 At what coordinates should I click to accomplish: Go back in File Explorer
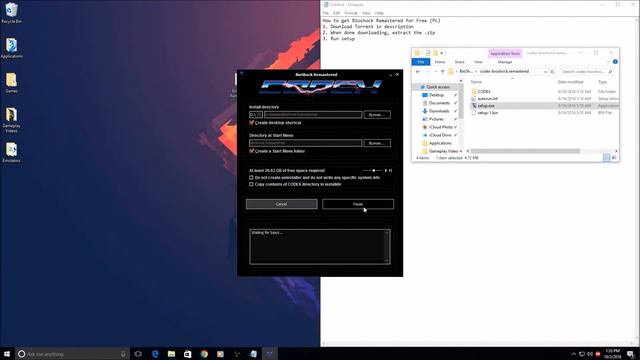pyautogui.click(x=418, y=72)
